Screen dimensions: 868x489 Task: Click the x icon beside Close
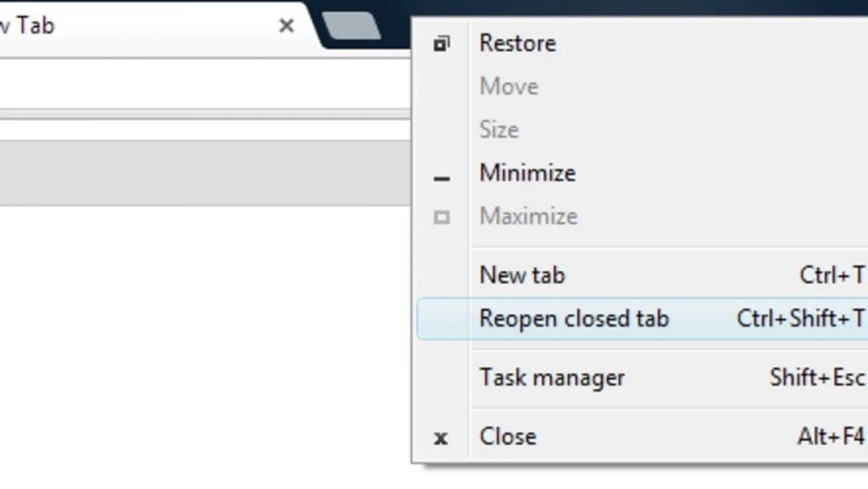[441, 438]
